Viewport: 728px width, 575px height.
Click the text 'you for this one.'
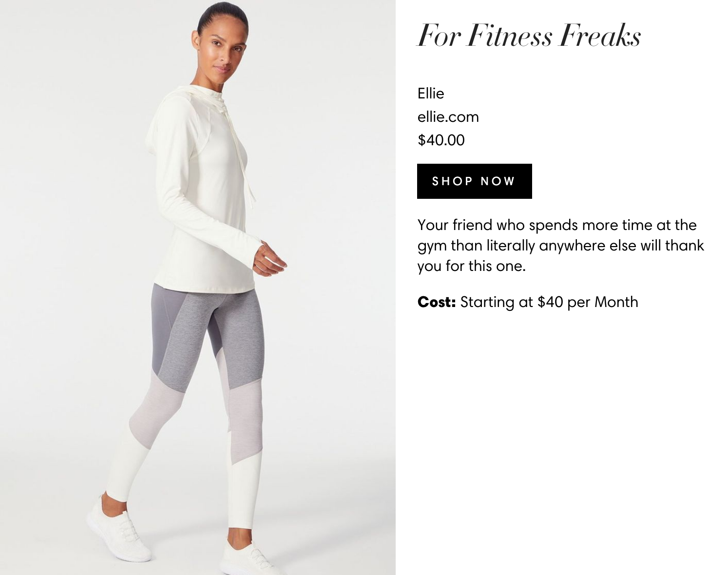pyautogui.click(x=471, y=266)
